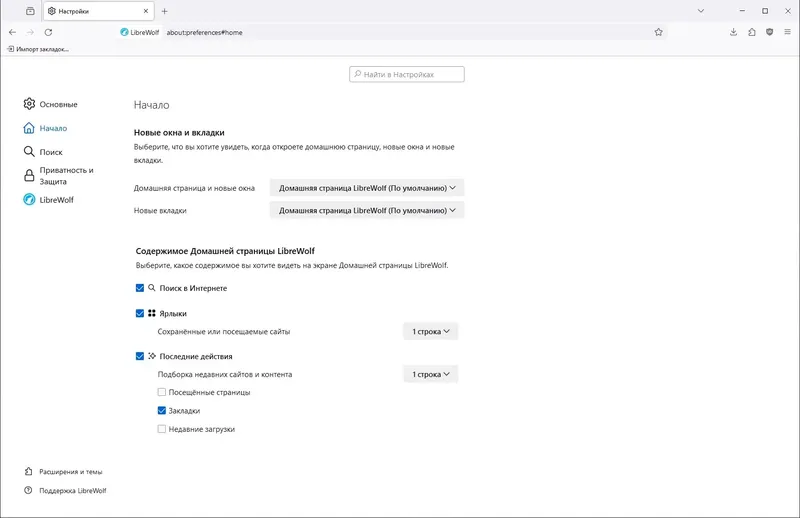
Task: Open Последние действия rows dropdown (1 строка)
Action: [431, 374]
